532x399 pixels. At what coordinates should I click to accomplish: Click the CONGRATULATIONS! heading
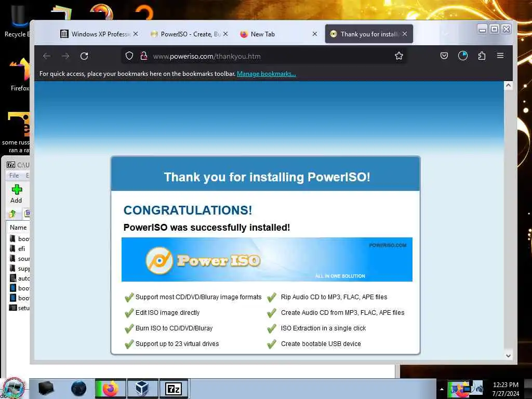(x=188, y=210)
